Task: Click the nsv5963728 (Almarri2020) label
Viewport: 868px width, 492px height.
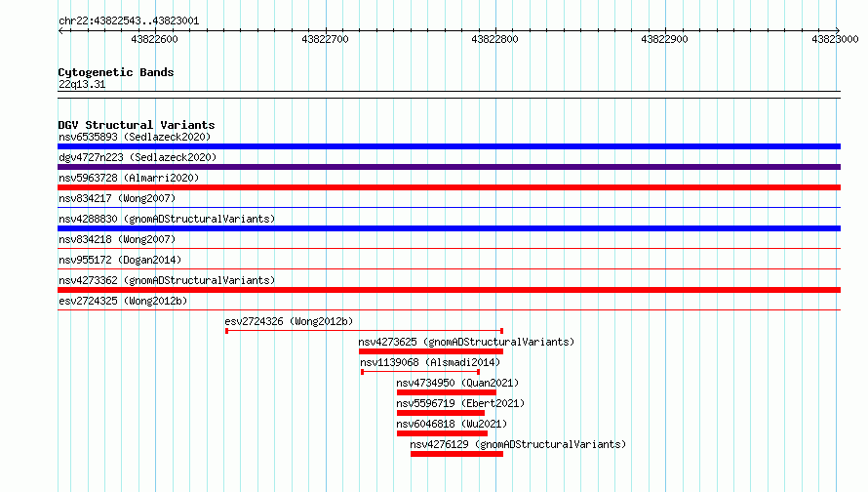Action: point(129,178)
